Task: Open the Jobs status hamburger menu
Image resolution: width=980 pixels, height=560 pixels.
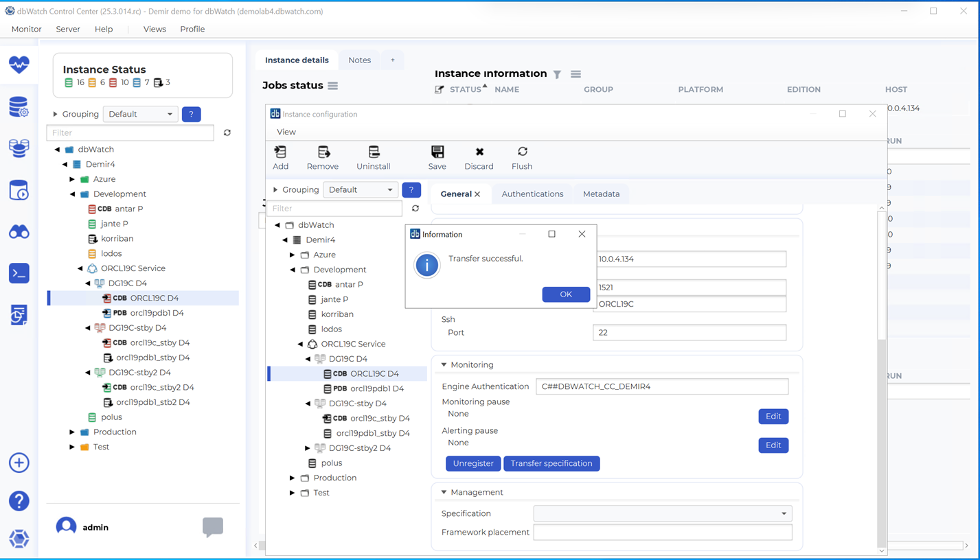Action: click(x=333, y=86)
